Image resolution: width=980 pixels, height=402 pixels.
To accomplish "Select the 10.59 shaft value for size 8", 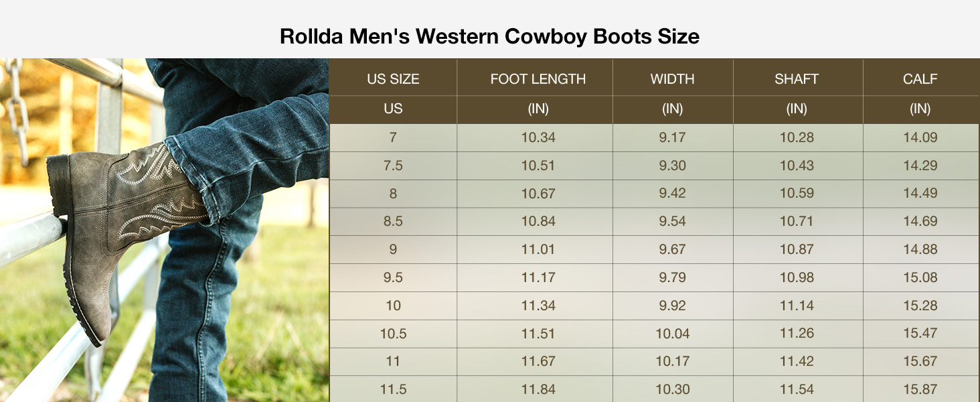I will (797, 194).
